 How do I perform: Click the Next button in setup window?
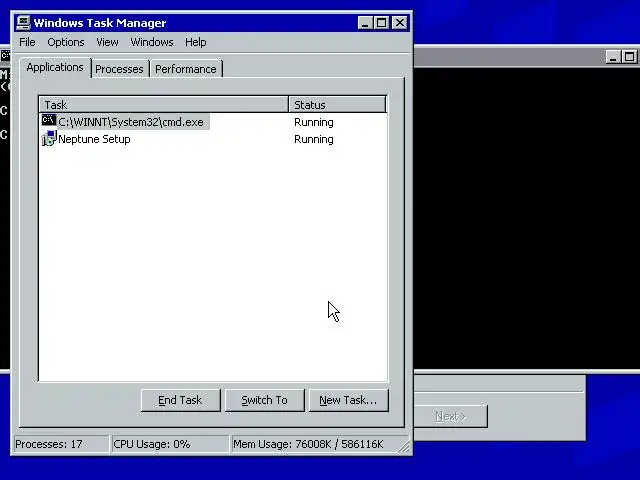451,416
